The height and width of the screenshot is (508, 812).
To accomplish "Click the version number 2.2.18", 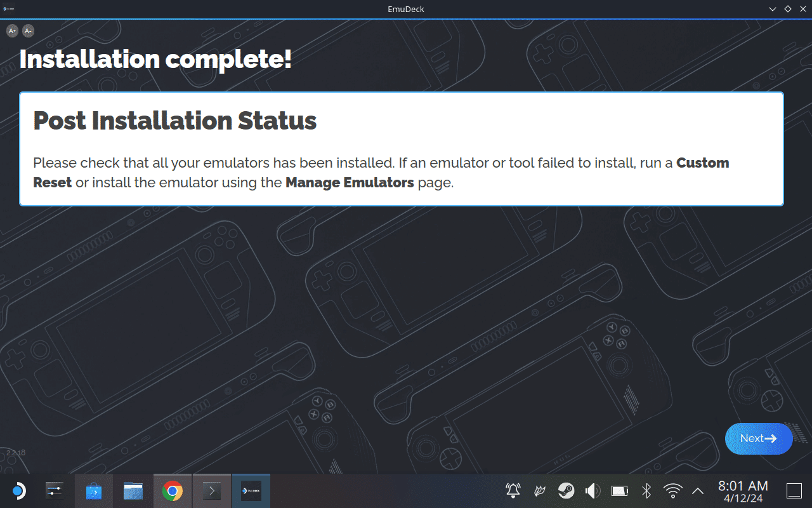I will [x=16, y=453].
